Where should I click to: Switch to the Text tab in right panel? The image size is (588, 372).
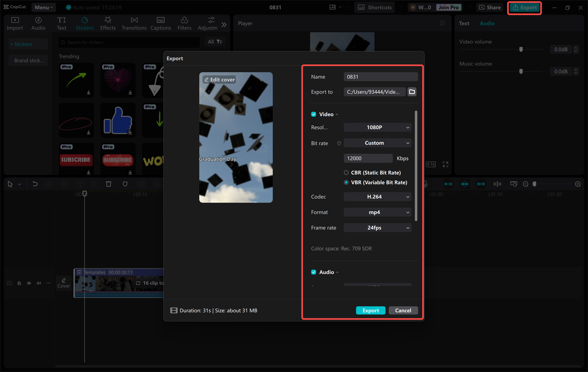(x=464, y=23)
